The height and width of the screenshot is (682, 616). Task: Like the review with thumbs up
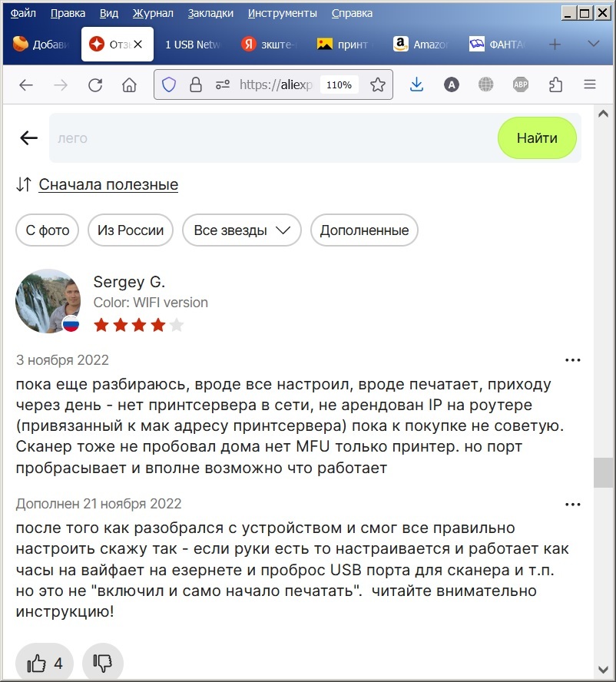pyautogui.click(x=45, y=663)
